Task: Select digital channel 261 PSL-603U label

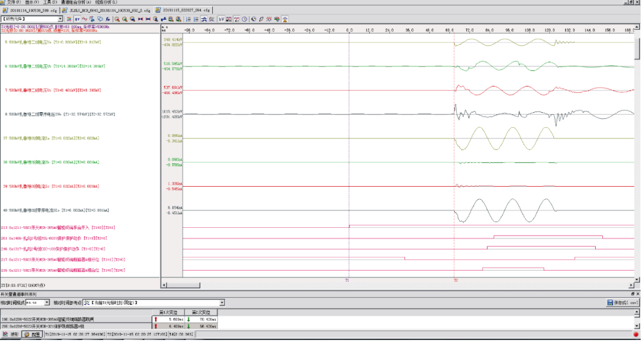Action: (54, 238)
